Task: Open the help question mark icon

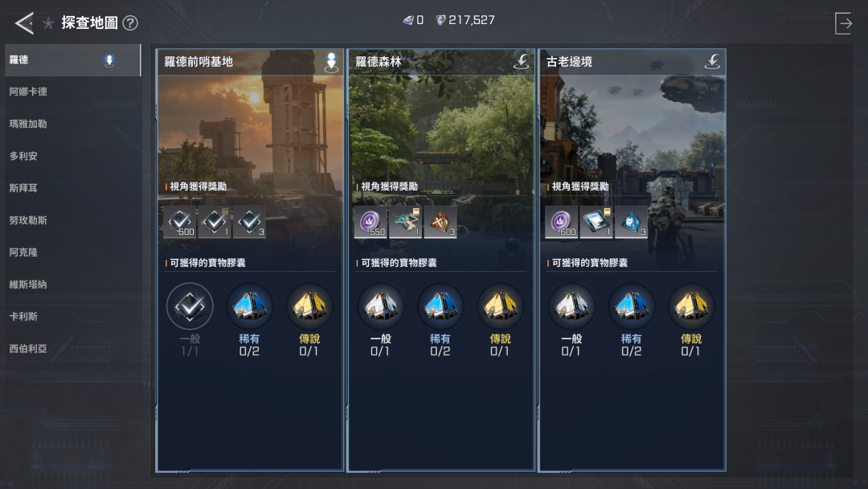Action: [130, 23]
